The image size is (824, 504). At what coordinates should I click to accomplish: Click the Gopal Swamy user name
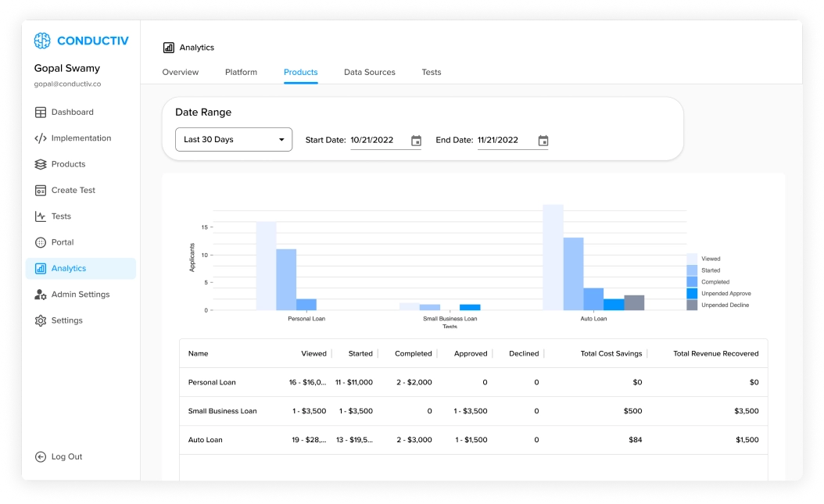[x=66, y=68]
